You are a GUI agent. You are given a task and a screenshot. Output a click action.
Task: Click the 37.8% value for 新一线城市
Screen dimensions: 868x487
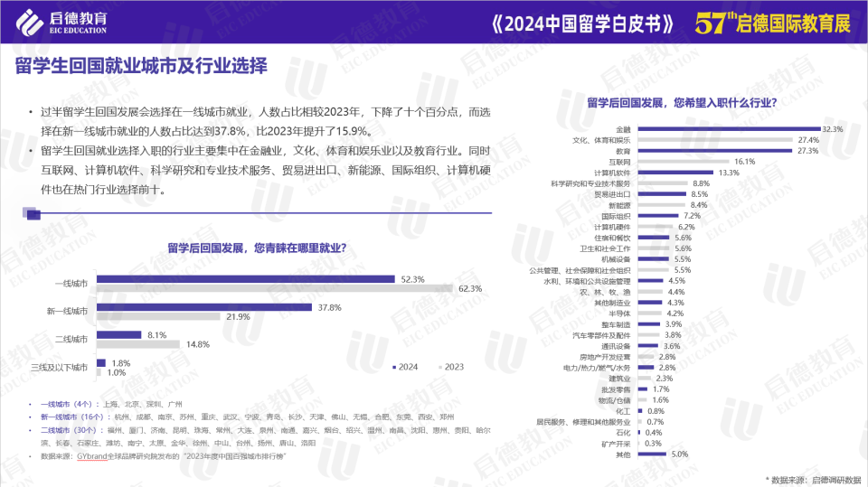pos(329,308)
